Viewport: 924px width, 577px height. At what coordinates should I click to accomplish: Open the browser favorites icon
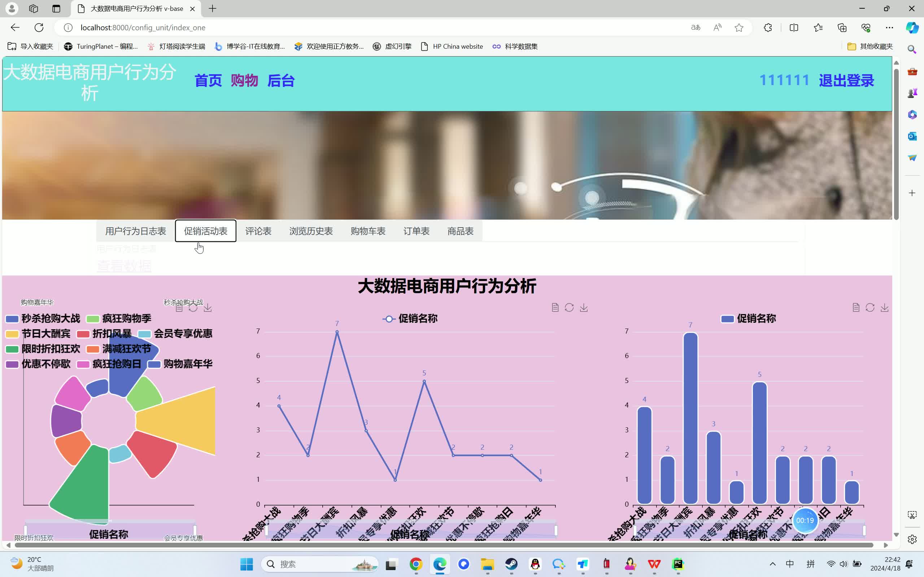[x=818, y=27]
